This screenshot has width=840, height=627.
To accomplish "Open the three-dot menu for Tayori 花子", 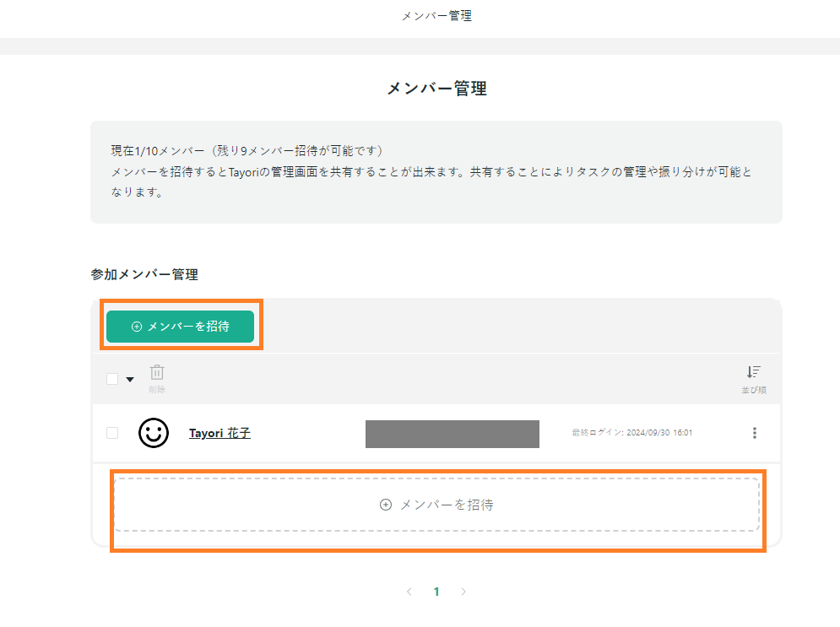I will [x=754, y=433].
